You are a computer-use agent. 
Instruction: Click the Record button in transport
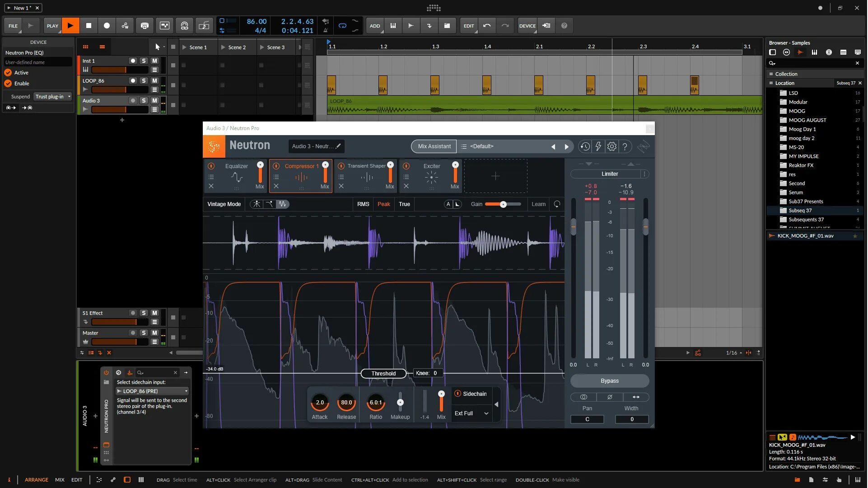click(x=107, y=26)
